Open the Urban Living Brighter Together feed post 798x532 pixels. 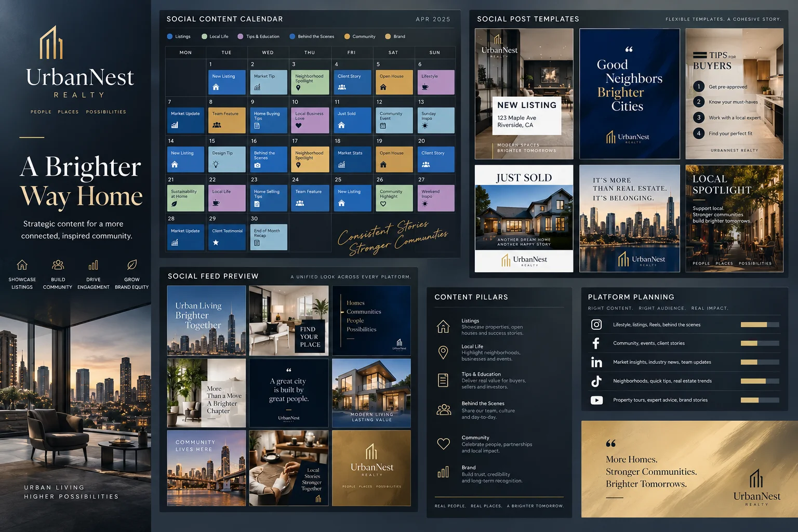(206, 321)
